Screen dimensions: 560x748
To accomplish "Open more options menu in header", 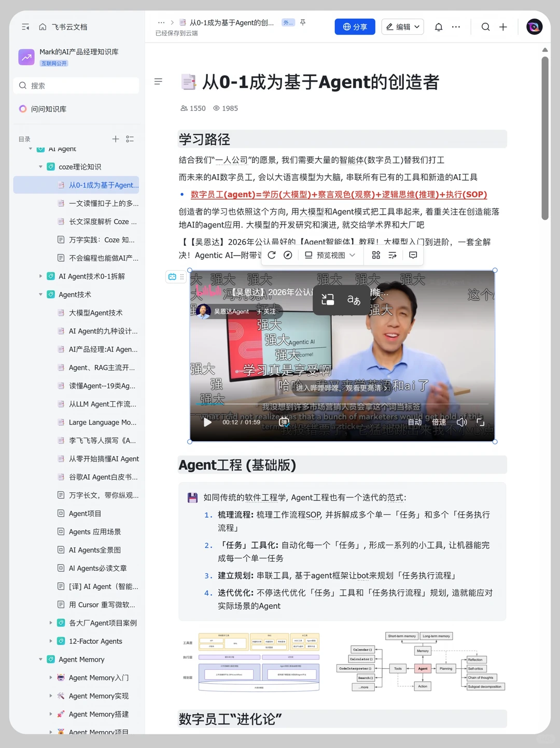I will click(x=456, y=27).
